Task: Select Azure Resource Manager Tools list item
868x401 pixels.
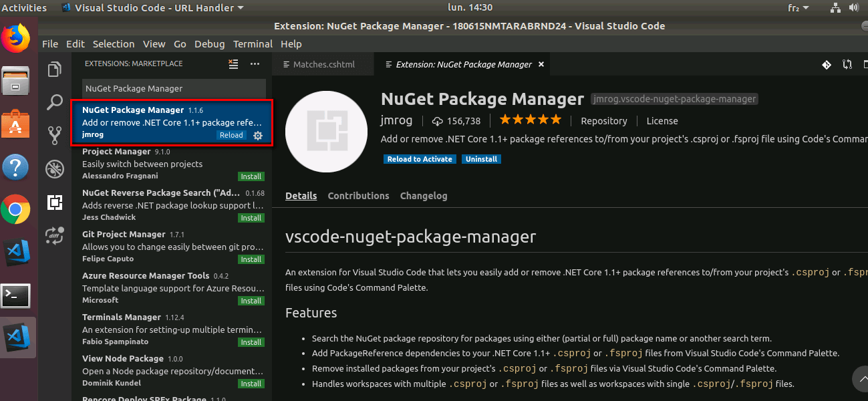Action: click(172, 288)
